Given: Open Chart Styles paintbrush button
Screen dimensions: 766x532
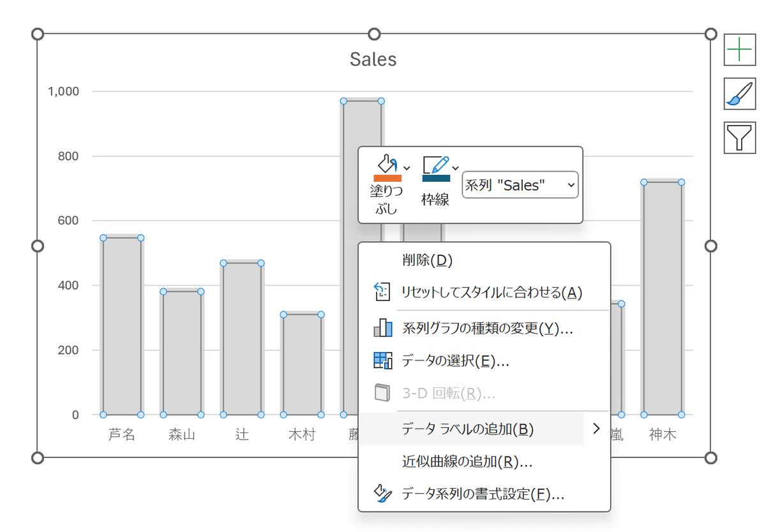Looking at the screenshot, I should (739, 94).
